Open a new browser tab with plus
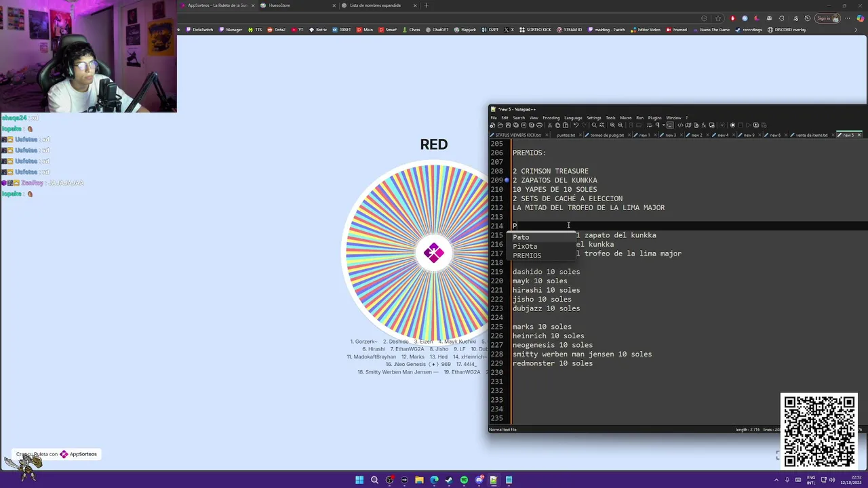This screenshot has height=488, width=868. pos(427,5)
